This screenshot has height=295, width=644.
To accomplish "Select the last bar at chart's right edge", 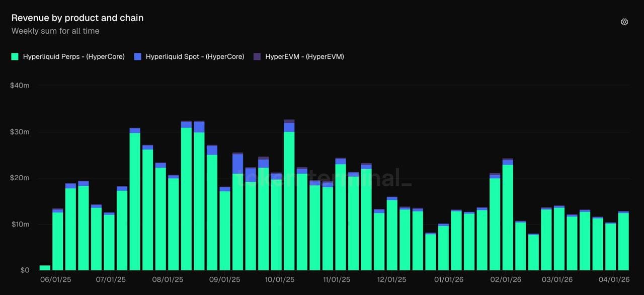I will [x=623, y=241].
